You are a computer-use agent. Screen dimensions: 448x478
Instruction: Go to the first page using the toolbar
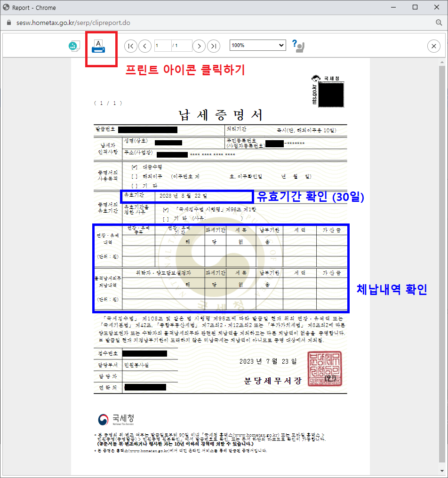pos(130,46)
